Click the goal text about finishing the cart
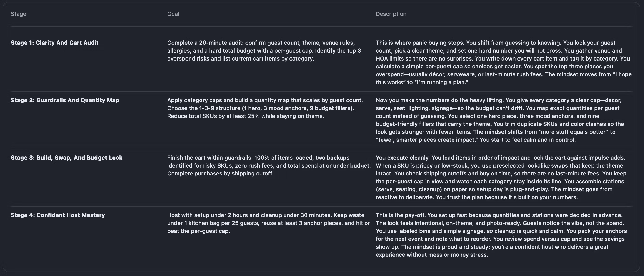The width and height of the screenshot is (644, 276). pos(269,165)
